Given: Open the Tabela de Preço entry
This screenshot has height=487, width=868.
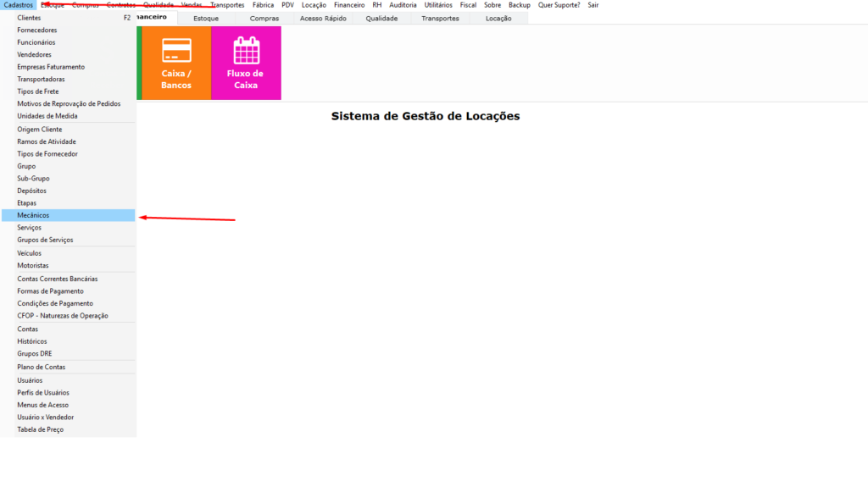Looking at the screenshot, I should coord(40,429).
